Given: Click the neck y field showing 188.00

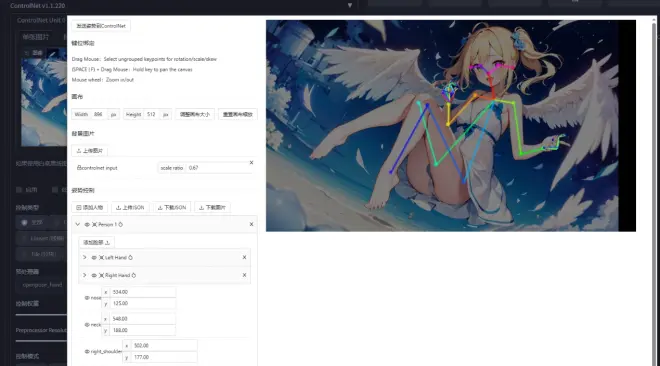Looking at the screenshot, I should click(x=143, y=330).
